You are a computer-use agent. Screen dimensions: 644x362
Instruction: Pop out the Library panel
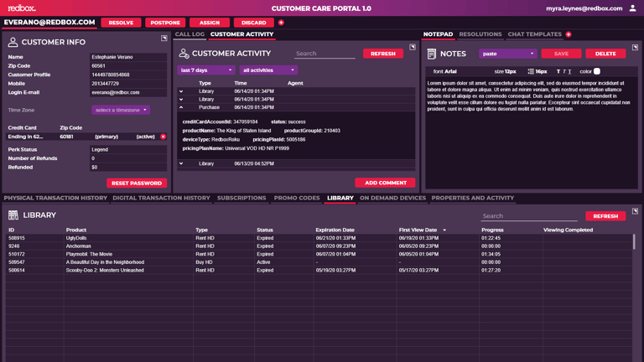[635, 211]
